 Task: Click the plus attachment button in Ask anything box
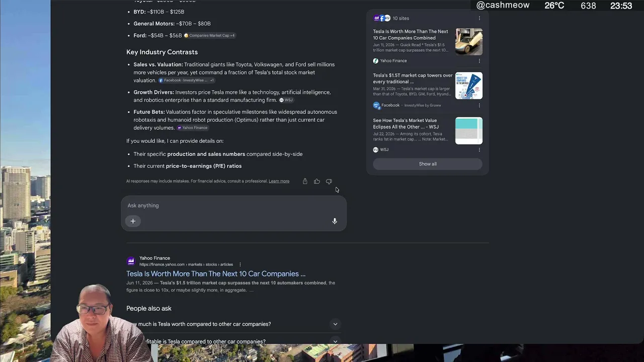(133, 221)
